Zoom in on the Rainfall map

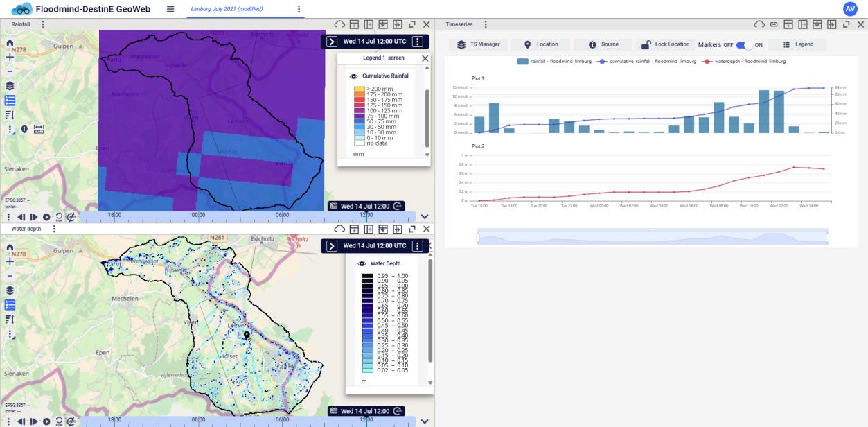click(x=10, y=58)
